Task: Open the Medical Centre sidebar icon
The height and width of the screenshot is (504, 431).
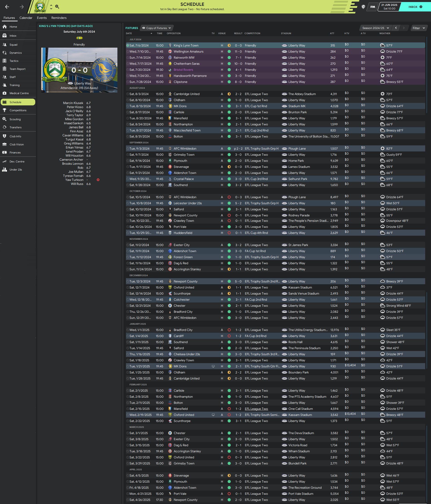Action: coord(4,93)
